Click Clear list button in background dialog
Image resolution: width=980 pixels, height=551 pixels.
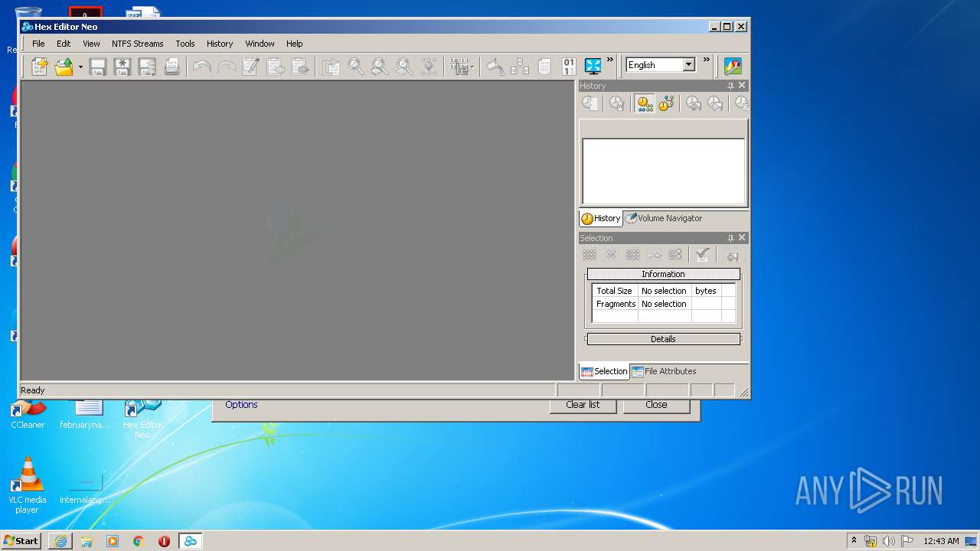pyautogui.click(x=583, y=405)
